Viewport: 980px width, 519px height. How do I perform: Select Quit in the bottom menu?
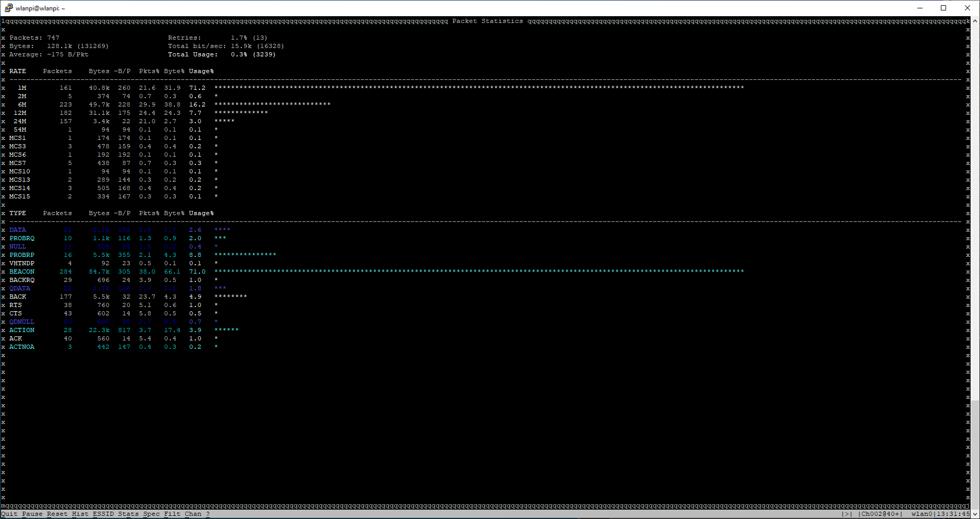pos(9,514)
